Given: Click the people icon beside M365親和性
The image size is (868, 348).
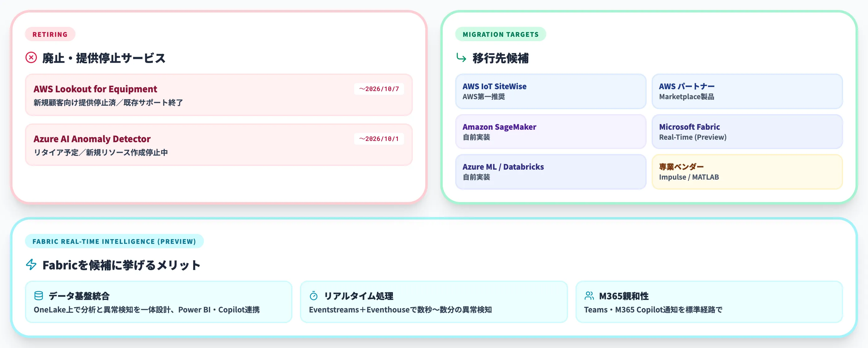Looking at the screenshot, I should point(589,297).
